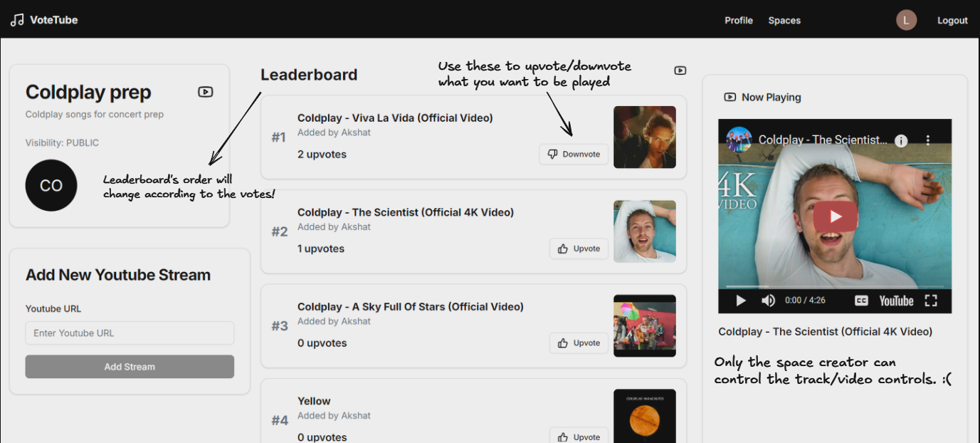
Task: Show video info with the i icon
Action: click(x=901, y=140)
